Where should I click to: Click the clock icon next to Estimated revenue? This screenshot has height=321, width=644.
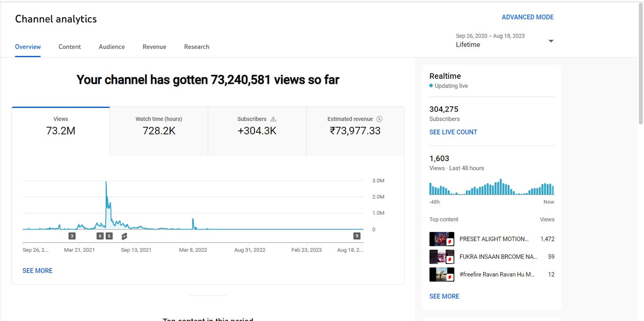(x=379, y=119)
